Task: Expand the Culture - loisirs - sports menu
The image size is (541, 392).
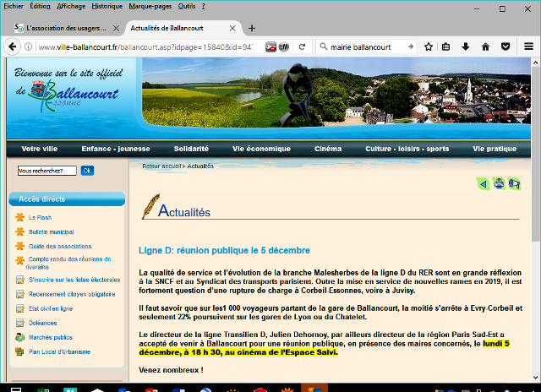Action: click(x=407, y=149)
